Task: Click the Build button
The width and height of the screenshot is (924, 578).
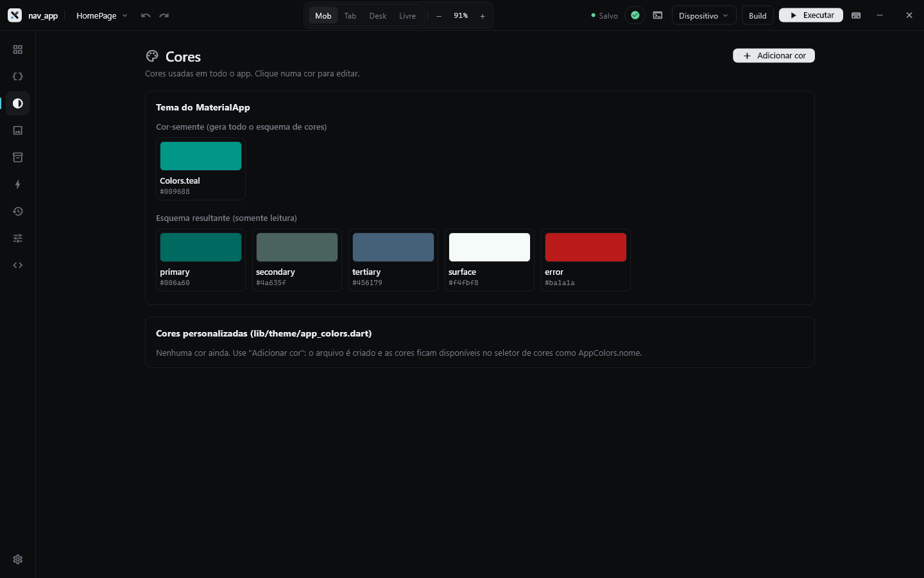Action: (758, 15)
